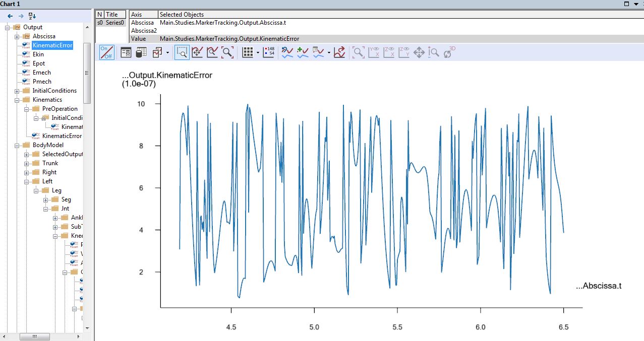Click the 148/54 data values icon
This screenshot has height=341, width=644.
269,52
